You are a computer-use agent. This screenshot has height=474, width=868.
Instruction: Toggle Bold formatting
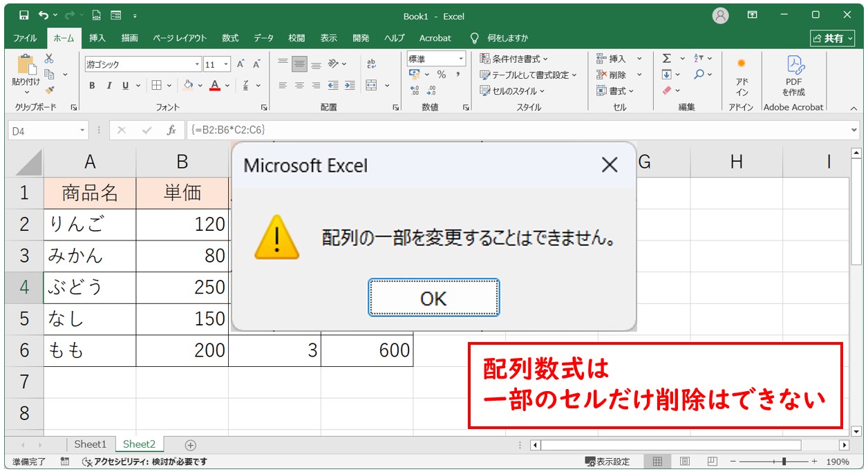[92, 86]
